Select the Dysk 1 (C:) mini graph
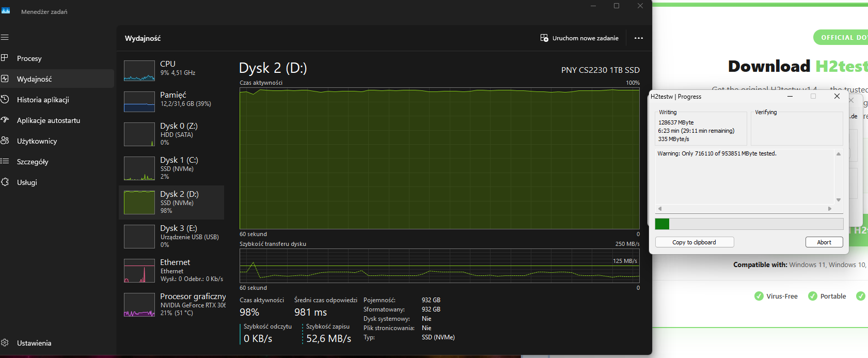Viewport: 868px width, 358px height. coord(139,168)
